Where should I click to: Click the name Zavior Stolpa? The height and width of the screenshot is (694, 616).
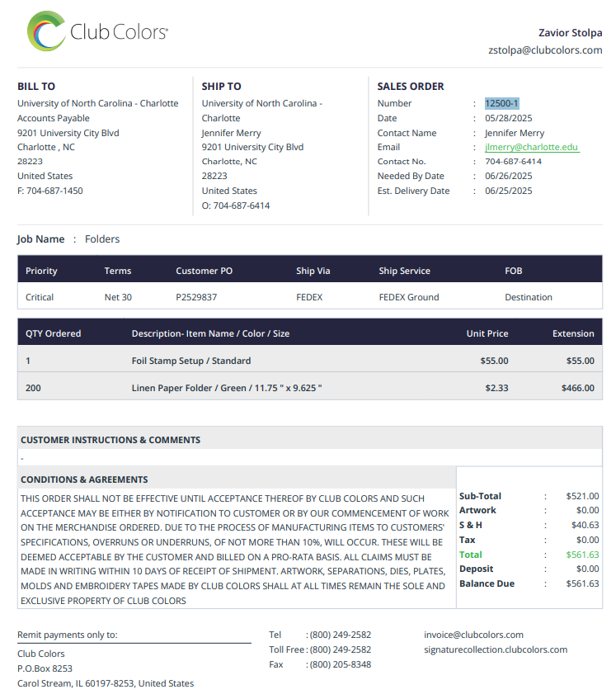pyautogui.click(x=570, y=33)
